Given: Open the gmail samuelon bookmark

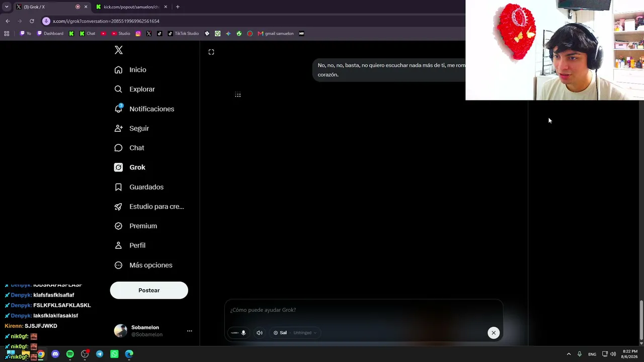Looking at the screenshot, I should [x=276, y=34].
